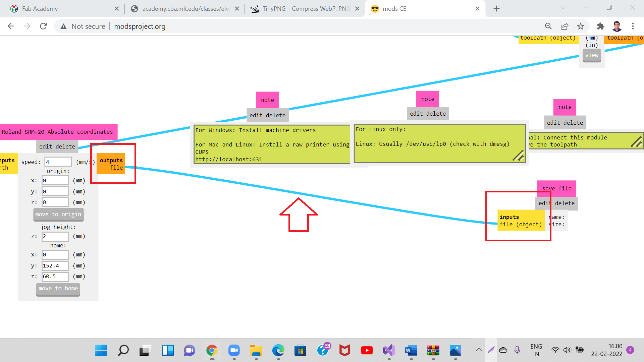
Task: Open Photos app from taskbar
Action: click(x=455, y=351)
